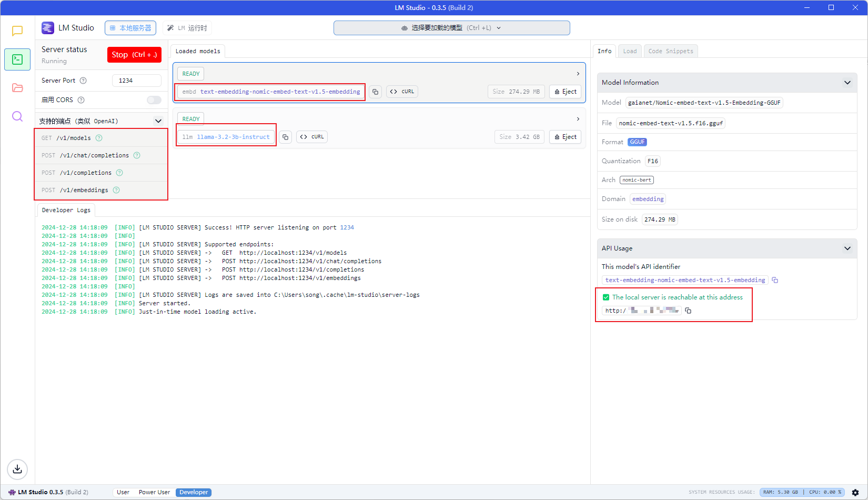Viewport: 868px width, 500px height.
Task: Switch to User mode
Action: [x=123, y=492]
